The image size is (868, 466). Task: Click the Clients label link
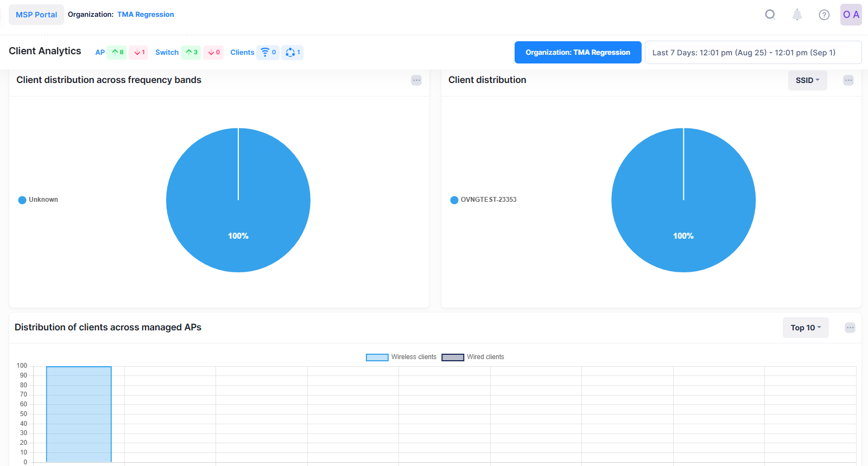click(242, 53)
